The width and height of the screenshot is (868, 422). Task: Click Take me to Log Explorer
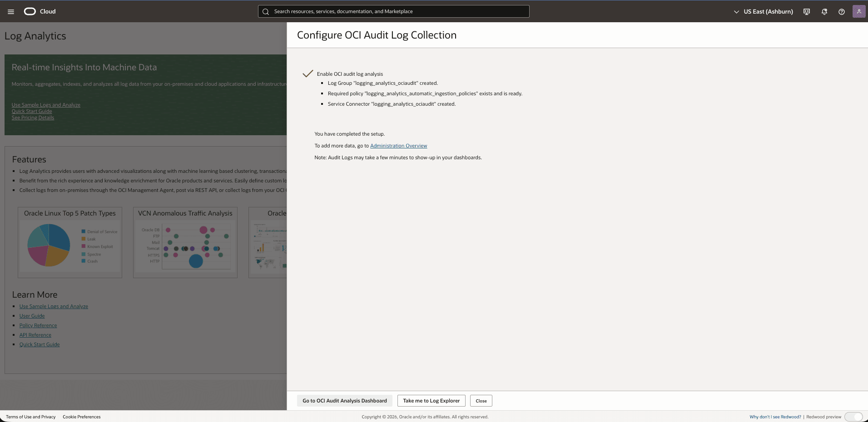(x=431, y=401)
